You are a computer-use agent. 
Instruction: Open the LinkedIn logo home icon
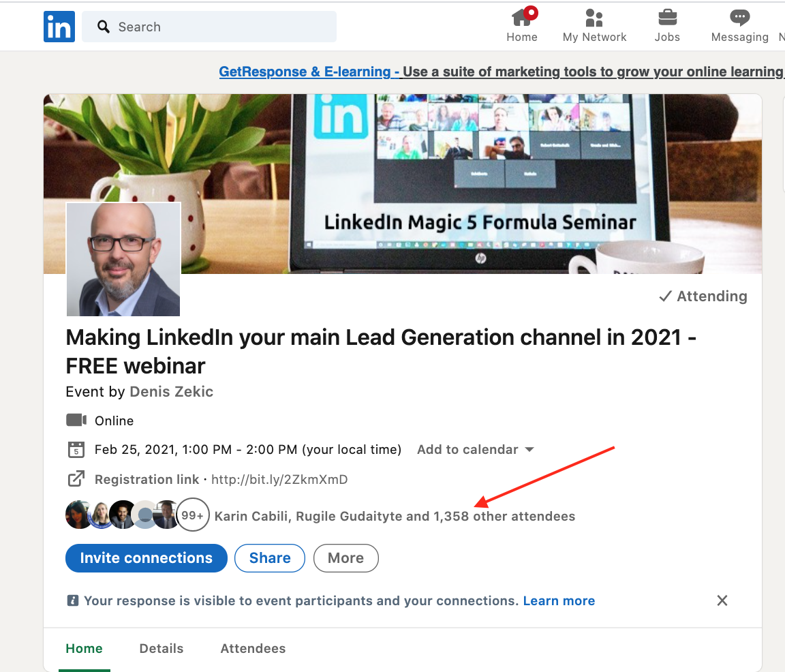(59, 27)
